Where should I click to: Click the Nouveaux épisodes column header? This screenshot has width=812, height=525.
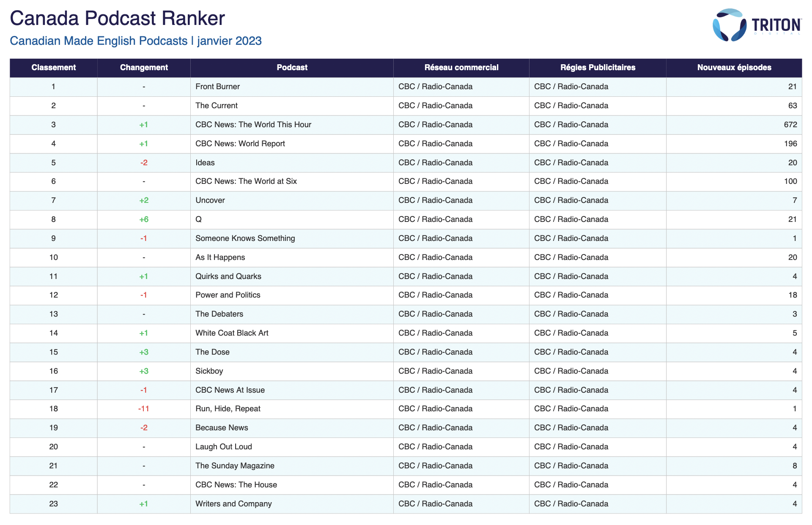point(734,68)
